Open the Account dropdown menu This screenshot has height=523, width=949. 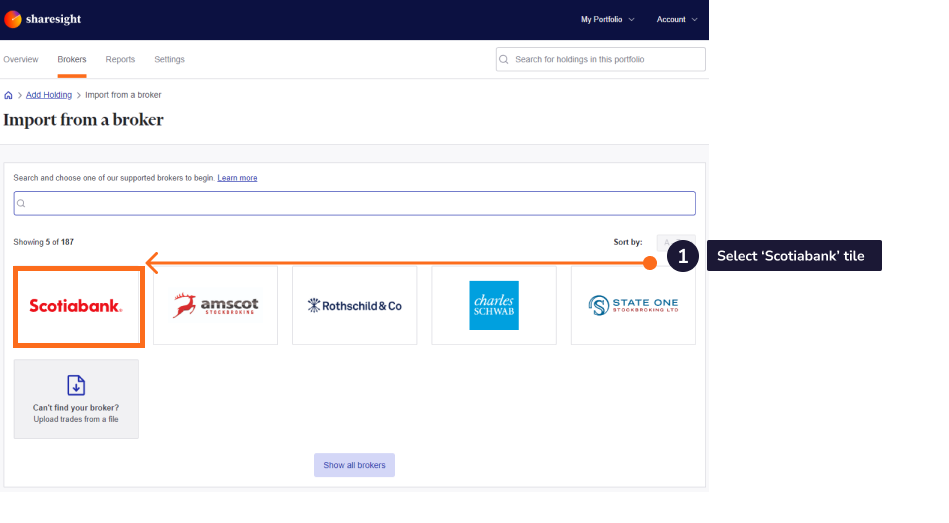[x=677, y=19]
